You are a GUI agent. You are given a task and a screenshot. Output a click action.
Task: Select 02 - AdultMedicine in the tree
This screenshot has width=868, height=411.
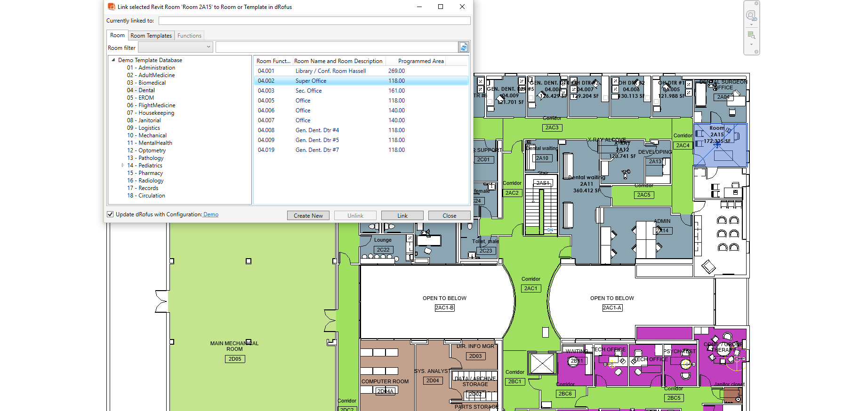point(151,75)
